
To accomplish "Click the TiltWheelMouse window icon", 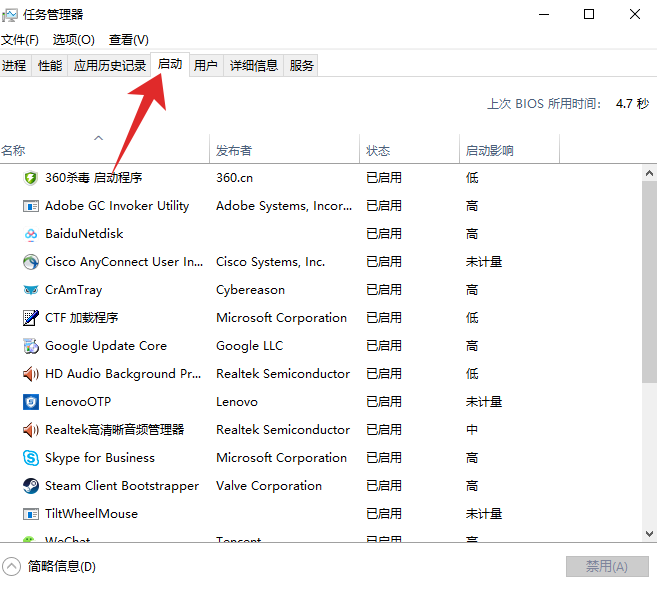I will (x=31, y=514).
